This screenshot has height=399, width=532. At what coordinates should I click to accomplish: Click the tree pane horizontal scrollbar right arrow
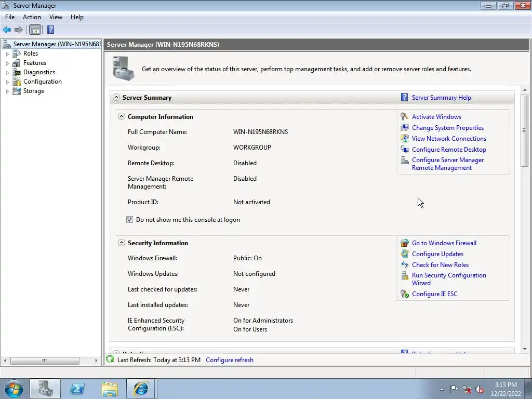click(x=96, y=361)
